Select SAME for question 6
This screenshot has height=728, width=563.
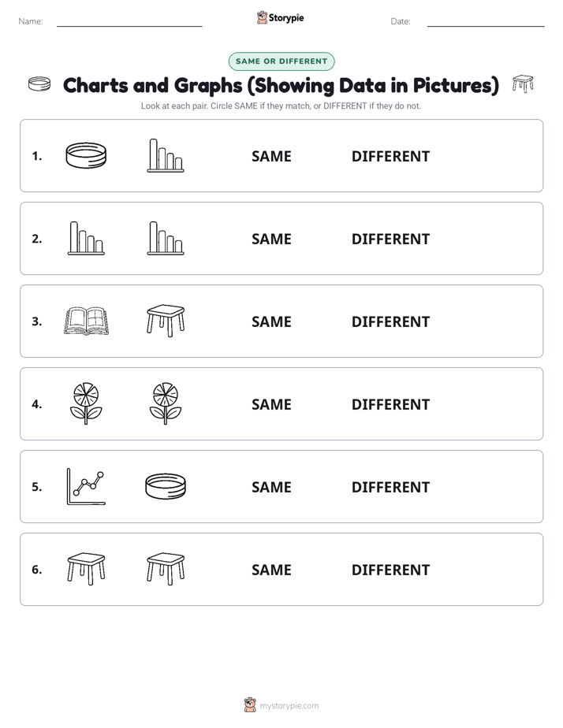271,570
